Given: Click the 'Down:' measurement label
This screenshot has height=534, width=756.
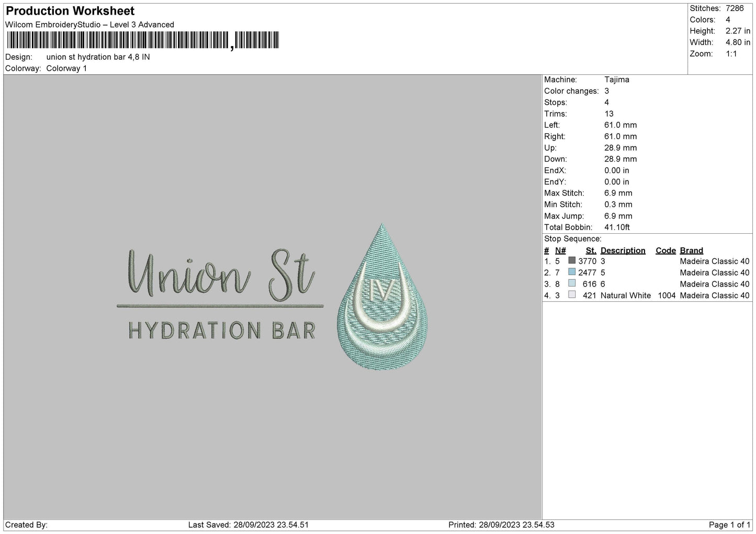Looking at the screenshot, I should click(x=555, y=159).
